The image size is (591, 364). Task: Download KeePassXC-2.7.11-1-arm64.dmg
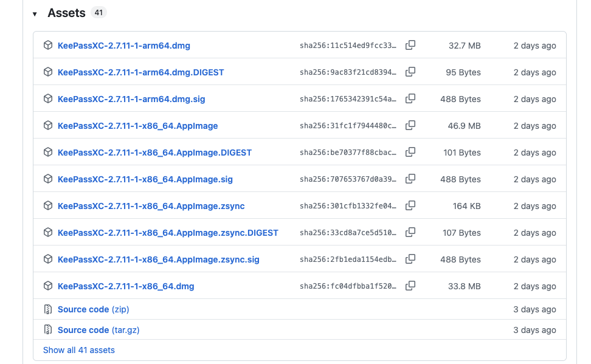(123, 46)
